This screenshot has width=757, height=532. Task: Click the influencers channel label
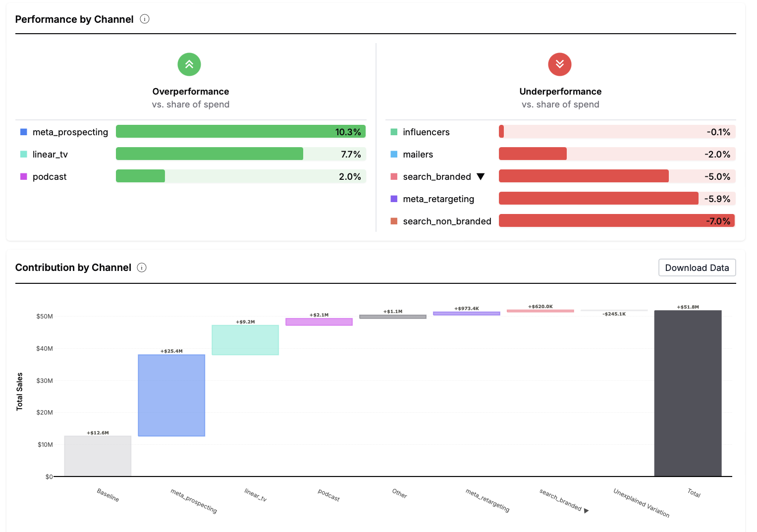[426, 132]
